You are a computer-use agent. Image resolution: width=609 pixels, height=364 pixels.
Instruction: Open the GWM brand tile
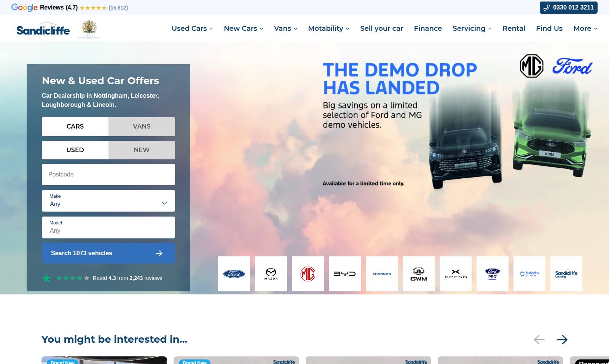pos(419,274)
